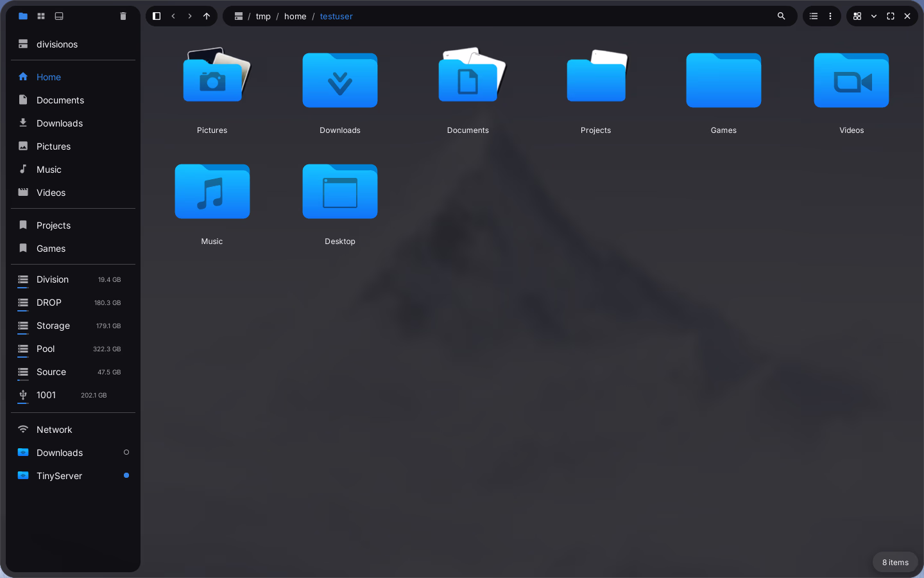Screen dimensions: 924x578
Task: Click the testuser breadcrumb
Action: pyautogui.click(x=336, y=16)
